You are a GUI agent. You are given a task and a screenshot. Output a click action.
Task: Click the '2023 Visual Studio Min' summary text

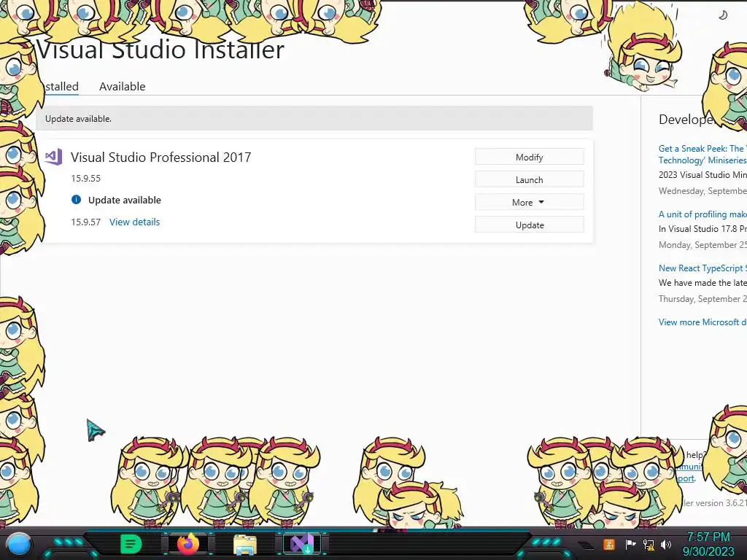703,175
